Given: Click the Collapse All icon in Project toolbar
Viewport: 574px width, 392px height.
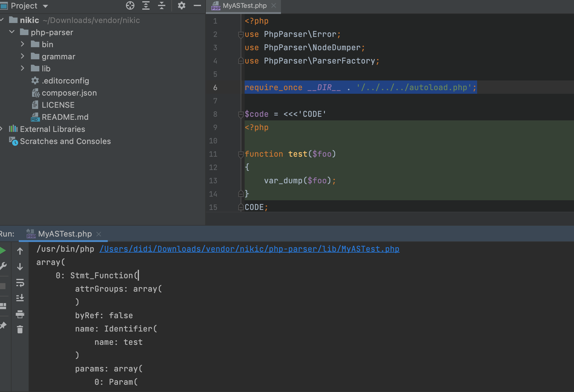Looking at the screenshot, I should 162,5.
